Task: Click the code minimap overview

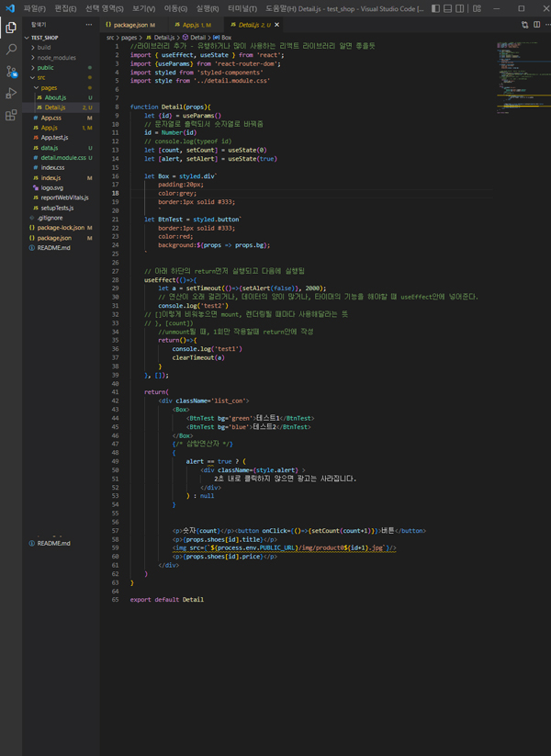Action: point(523,77)
